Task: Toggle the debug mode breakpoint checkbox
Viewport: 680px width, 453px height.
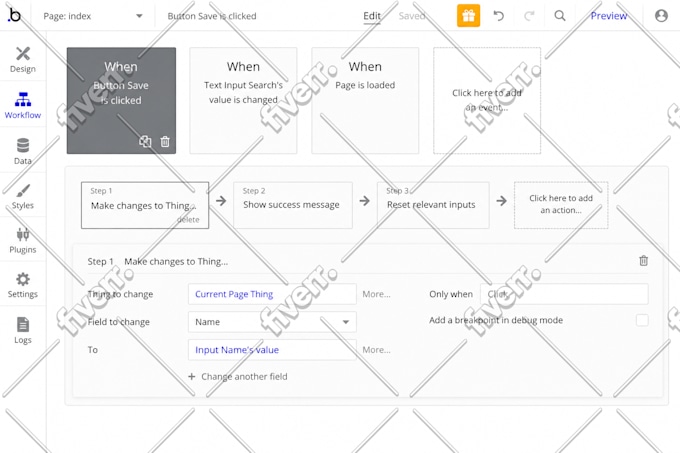Action: click(x=642, y=320)
